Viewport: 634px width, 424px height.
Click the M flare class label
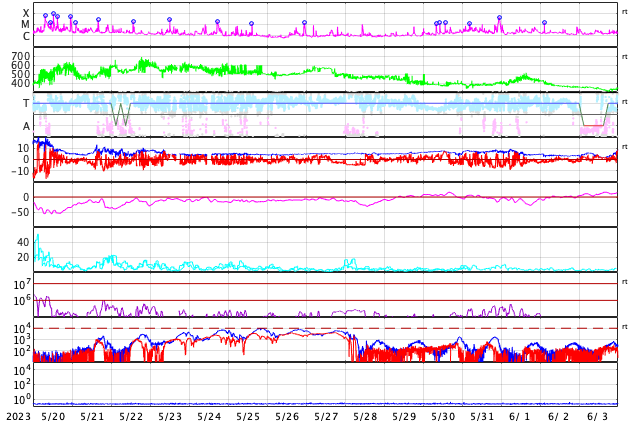25,25
